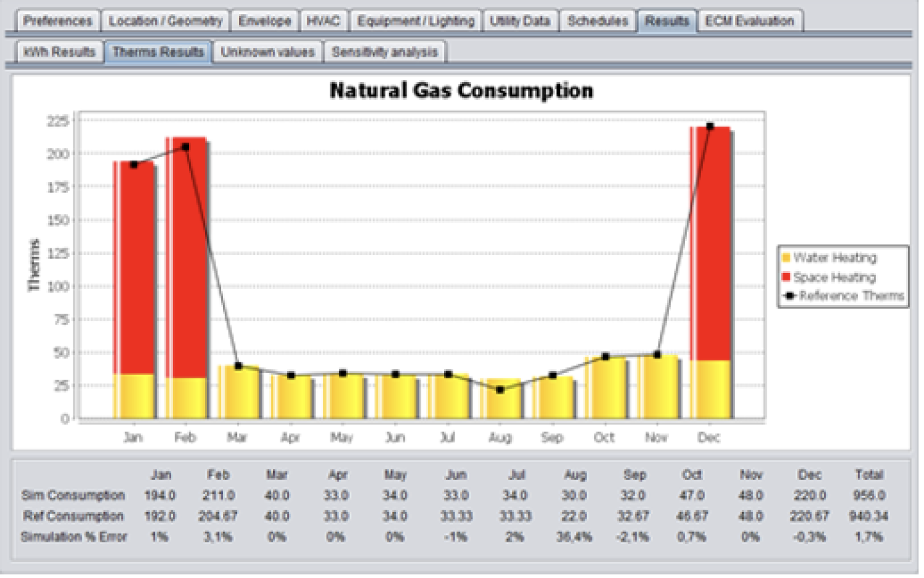Click the Reference Therms legend marker

point(789,296)
